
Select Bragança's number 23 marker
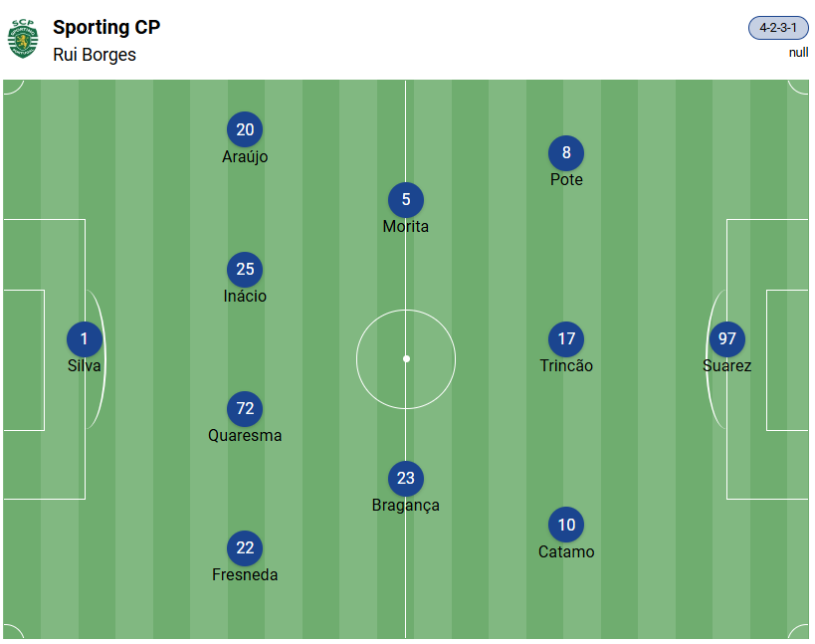[x=406, y=479]
